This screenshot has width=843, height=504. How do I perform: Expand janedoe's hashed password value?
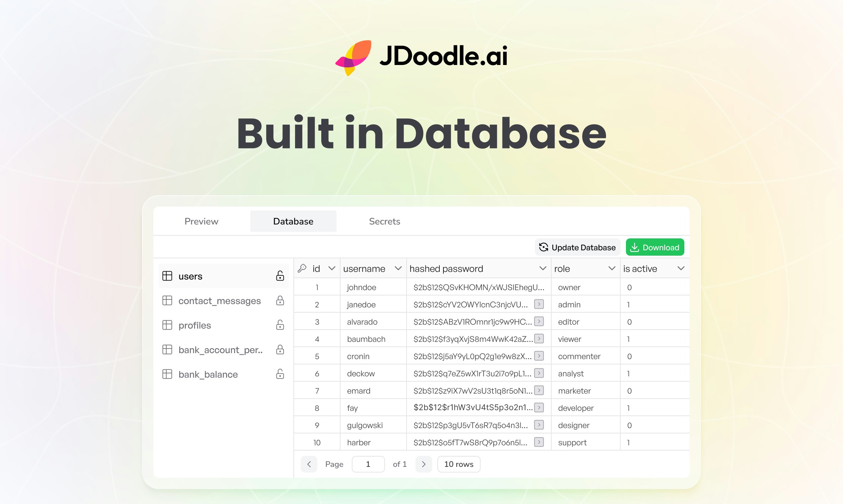[539, 304]
